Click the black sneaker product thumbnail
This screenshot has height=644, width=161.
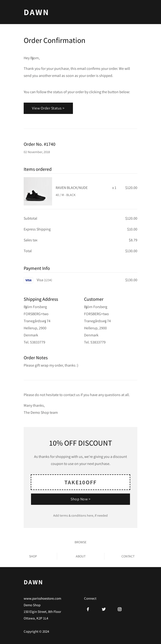click(38, 191)
